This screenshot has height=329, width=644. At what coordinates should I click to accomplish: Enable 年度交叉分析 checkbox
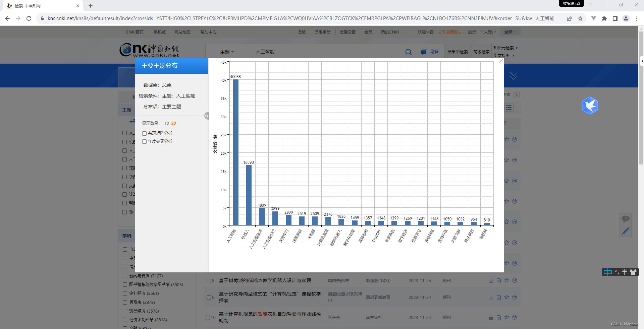point(144,141)
